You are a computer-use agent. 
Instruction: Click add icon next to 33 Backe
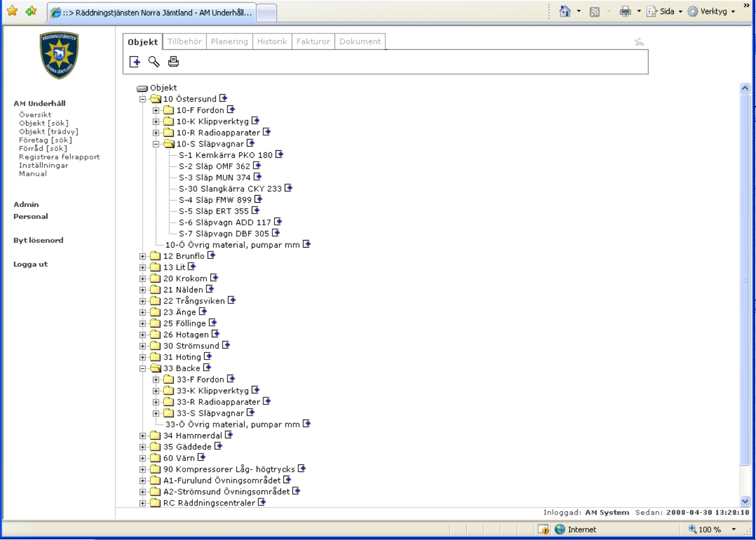tap(207, 368)
